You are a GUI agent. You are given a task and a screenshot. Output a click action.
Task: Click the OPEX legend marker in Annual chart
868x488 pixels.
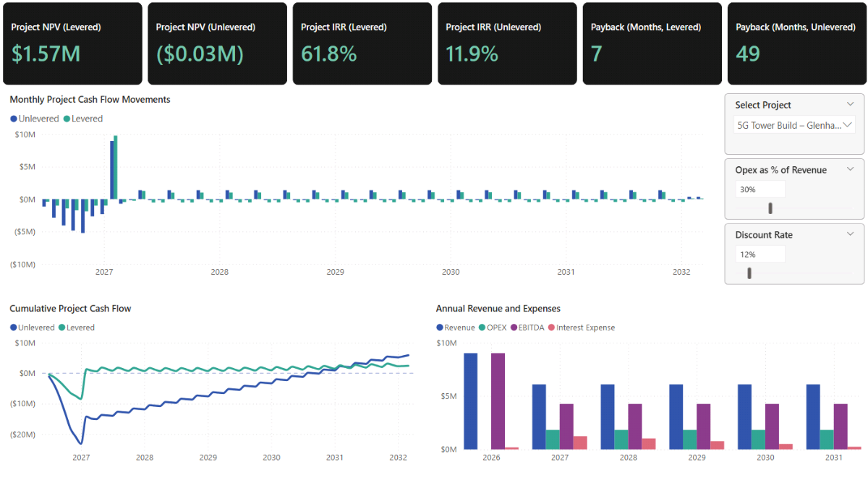click(482, 328)
